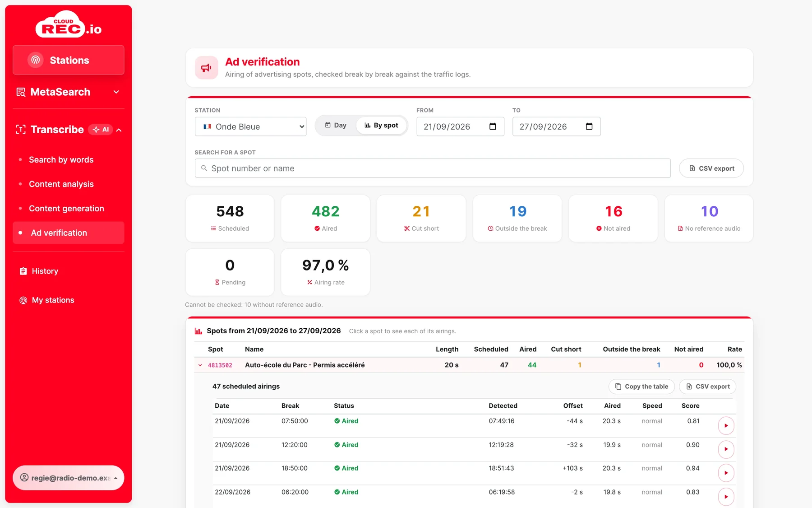Click the Cut short scissors icon

(407, 228)
